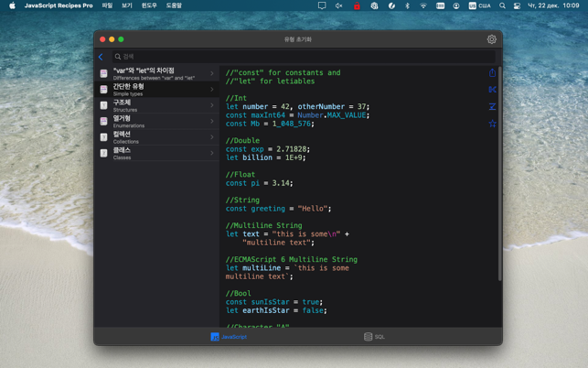The width and height of the screenshot is (588, 368).
Task: Open macOS Control Center toggles
Action: point(517,5)
